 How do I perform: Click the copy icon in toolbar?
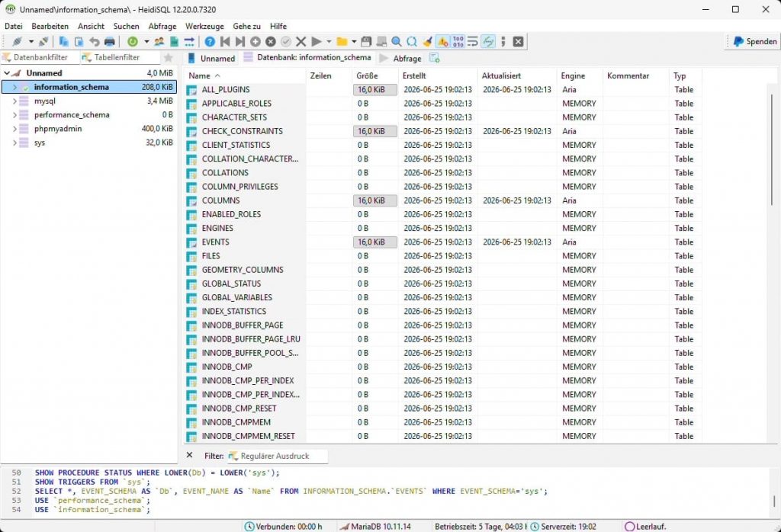(64, 42)
